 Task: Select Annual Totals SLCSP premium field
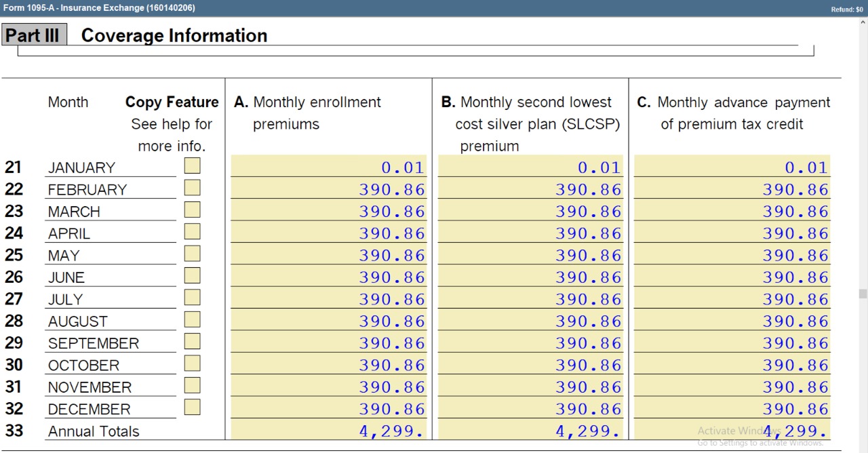[x=530, y=431]
